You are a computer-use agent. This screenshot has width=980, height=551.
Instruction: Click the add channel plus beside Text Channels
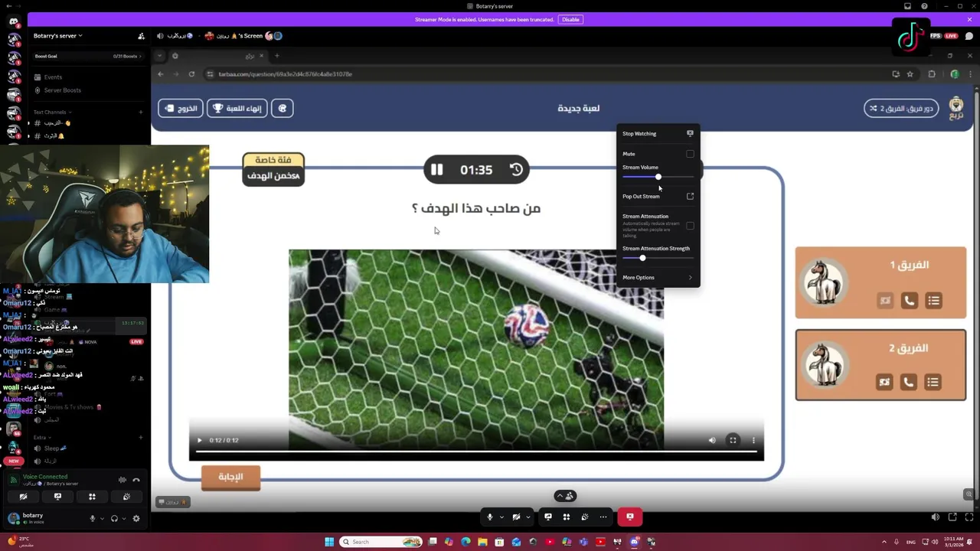click(140, 112)
